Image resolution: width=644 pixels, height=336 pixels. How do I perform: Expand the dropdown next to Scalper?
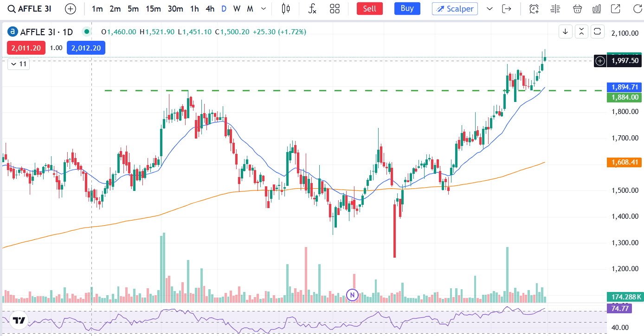click(489, 8)
